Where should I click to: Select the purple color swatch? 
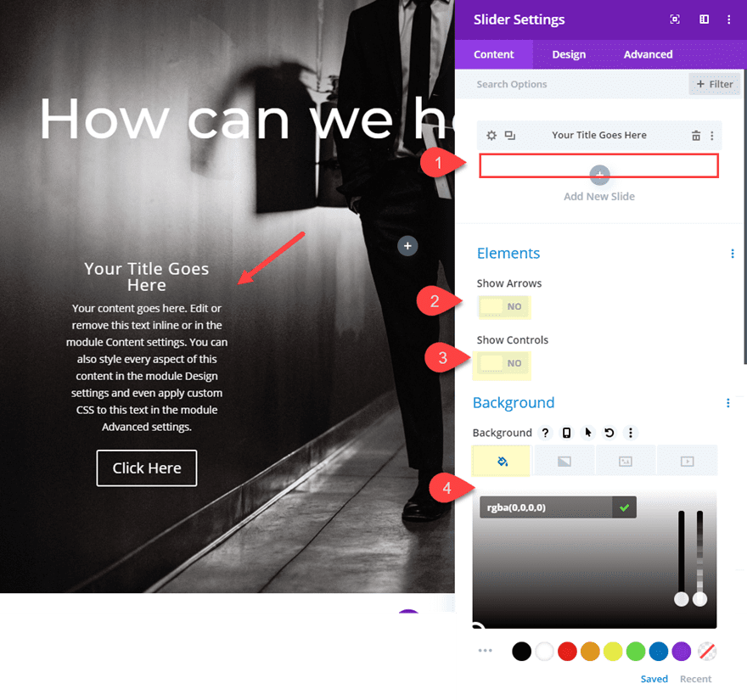[682, 652]
